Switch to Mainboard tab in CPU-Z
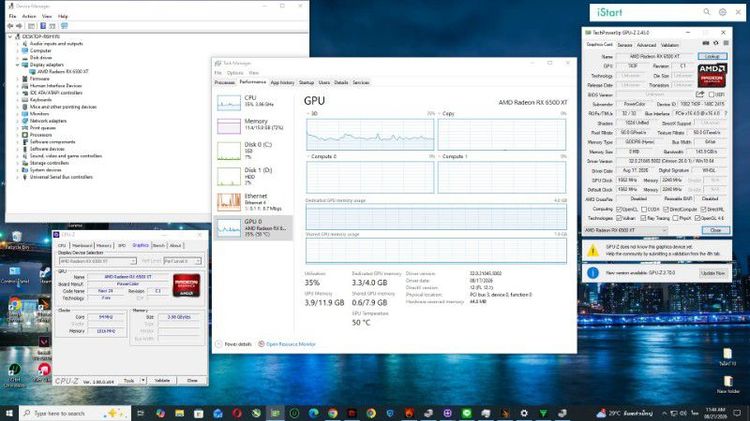Screen dimensions: 750x421 (x=82, y=245)
